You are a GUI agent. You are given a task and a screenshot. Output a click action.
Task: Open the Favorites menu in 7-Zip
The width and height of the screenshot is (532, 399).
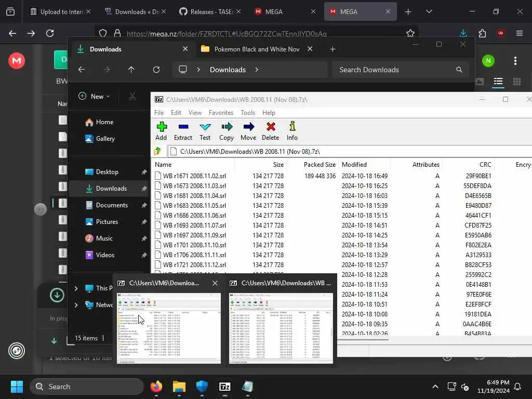click(221, 113)
